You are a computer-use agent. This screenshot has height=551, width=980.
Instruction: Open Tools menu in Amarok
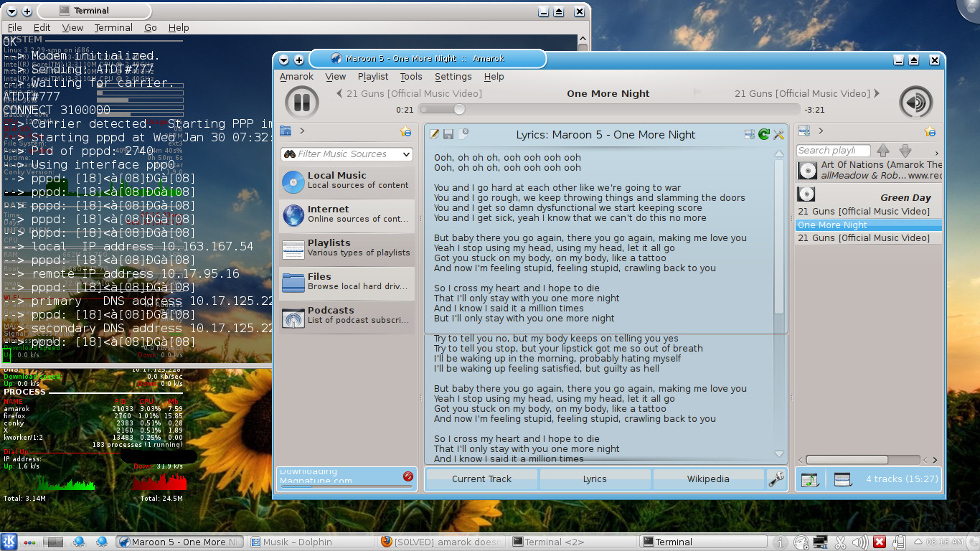point(411,76)
